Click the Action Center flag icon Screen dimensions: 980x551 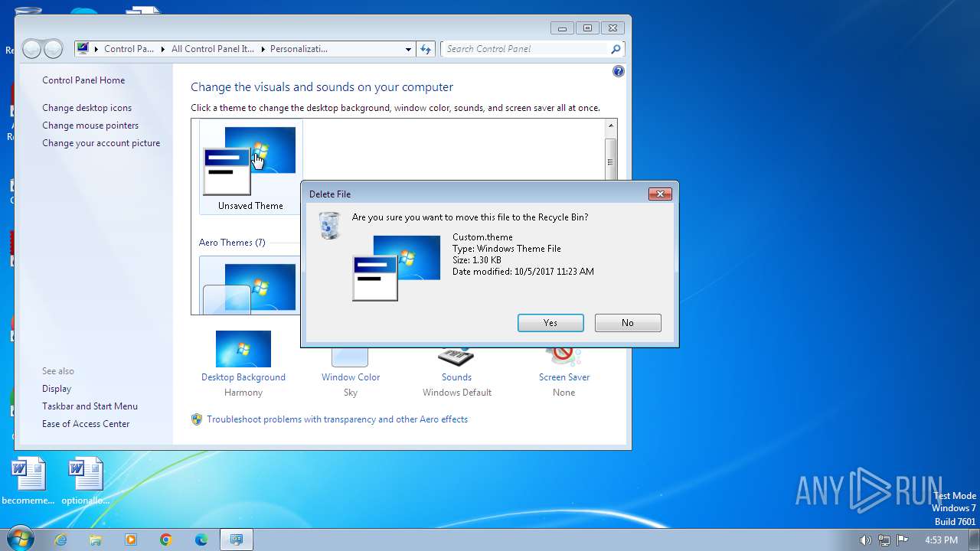click(903, 540)
